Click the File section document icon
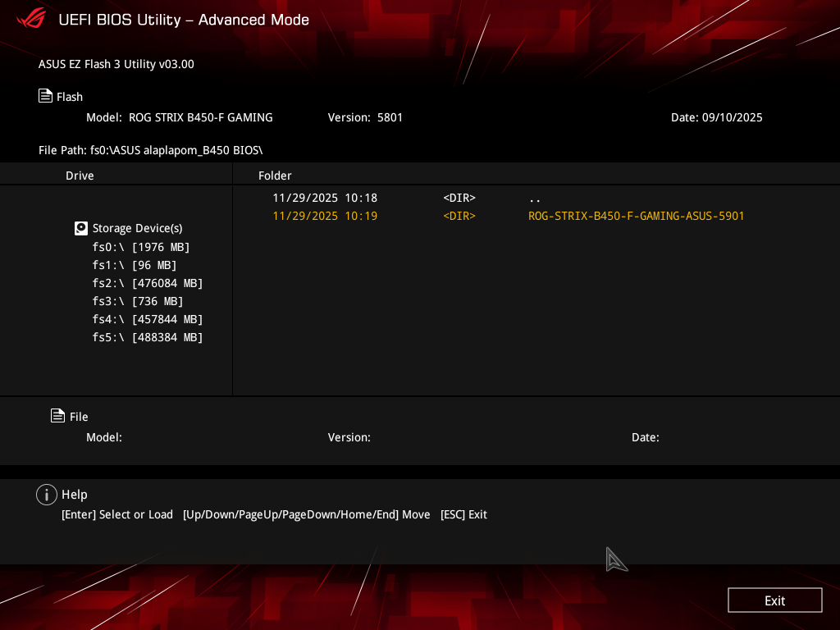This screenshot has height=630, width=840. point(57,416)
